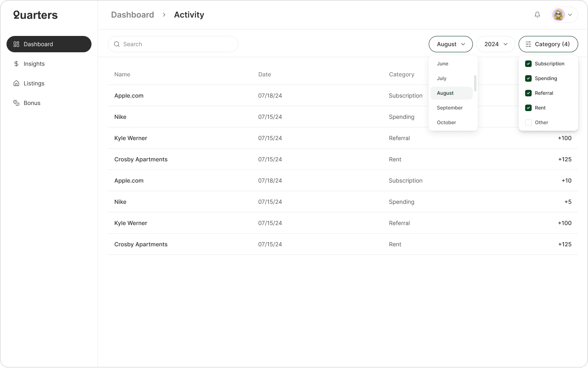The width and height of the screenshot is (588, 368).
Task: Open Insights via the dollar sign icon
Action: click(16, 64)
